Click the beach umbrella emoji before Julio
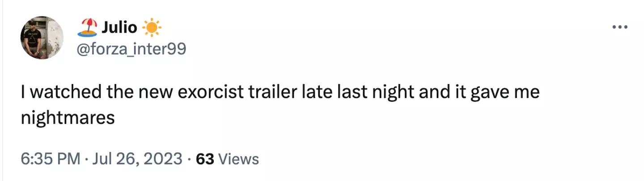This screenshot has width=644, height=181. click(x=87, y=28)
